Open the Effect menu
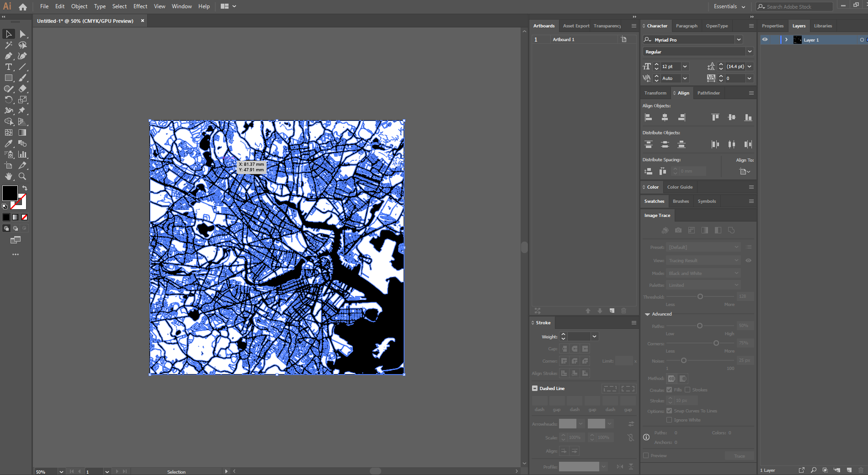This screenshot has height=475, width=868. pyautogui.click(x=140, y=6)
